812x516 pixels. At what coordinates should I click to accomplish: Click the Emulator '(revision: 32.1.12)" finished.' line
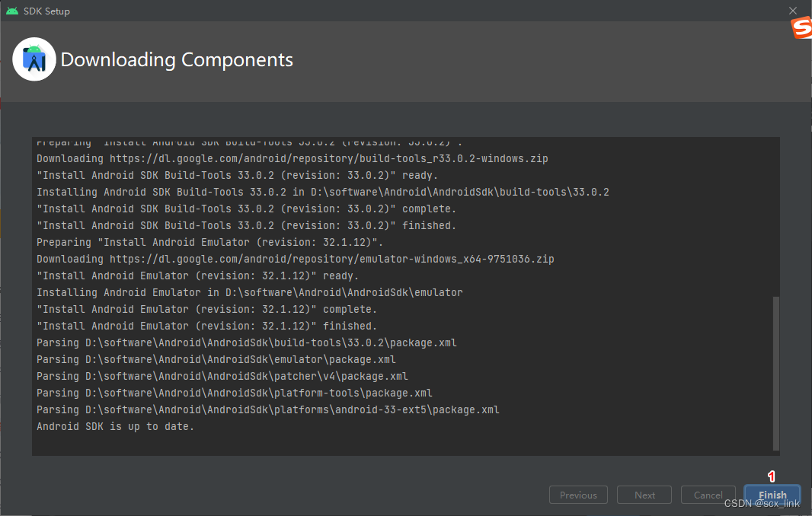tap(206, 326)
